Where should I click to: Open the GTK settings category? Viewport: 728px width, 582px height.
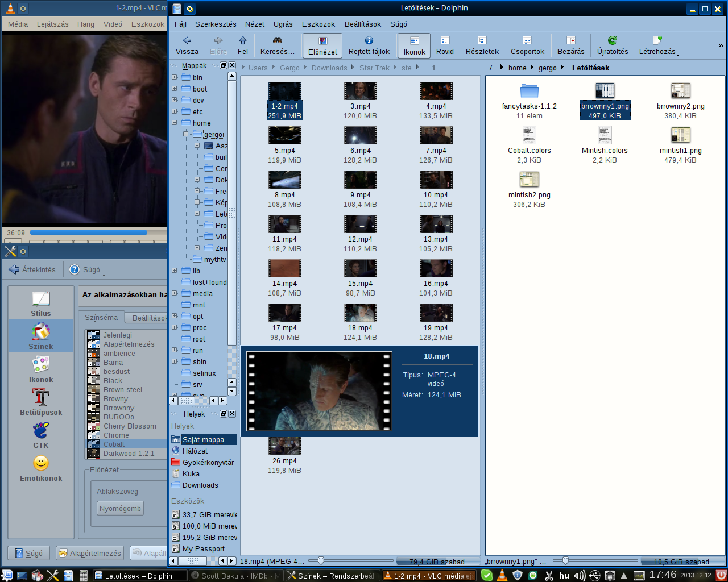(x=41, y=435)
